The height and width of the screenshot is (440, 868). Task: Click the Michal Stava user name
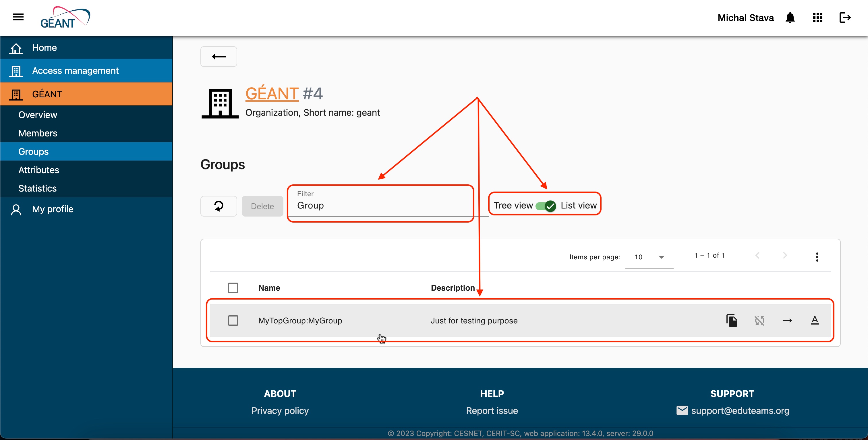point(745,18)
